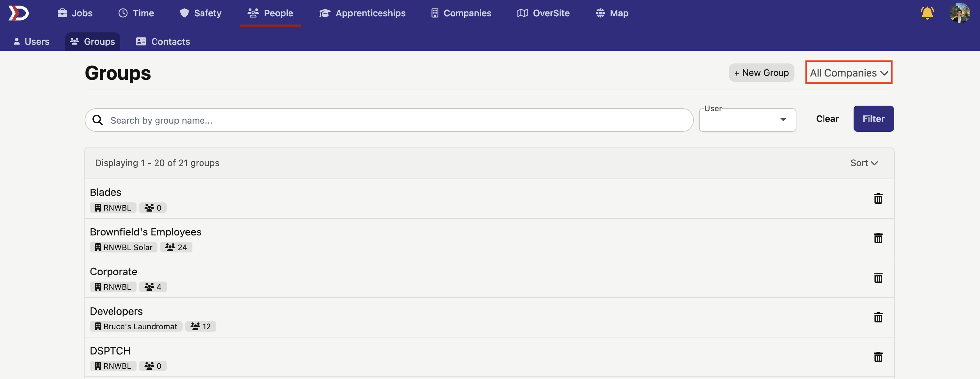Delete the Blades group via trash icon

[878, 198]
